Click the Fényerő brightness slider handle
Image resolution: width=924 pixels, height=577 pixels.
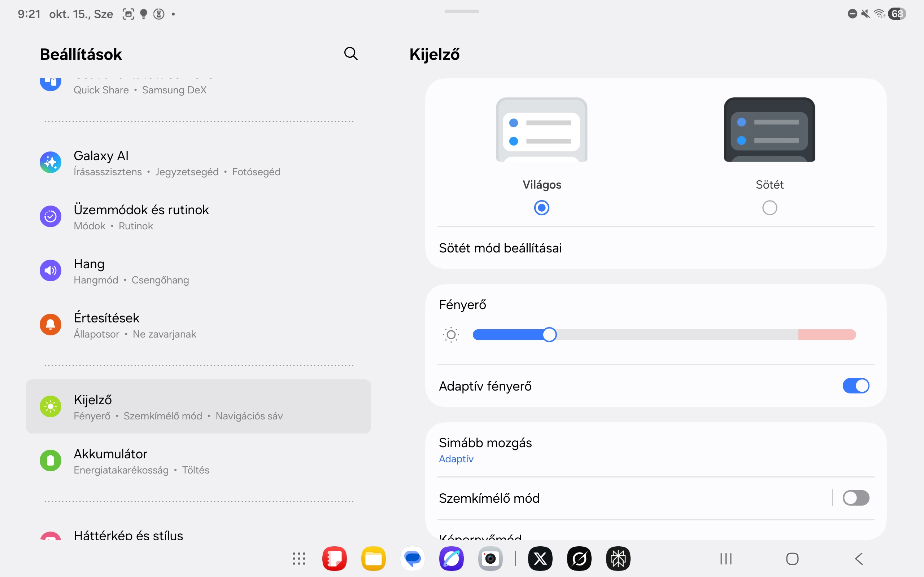pos(549,335)
